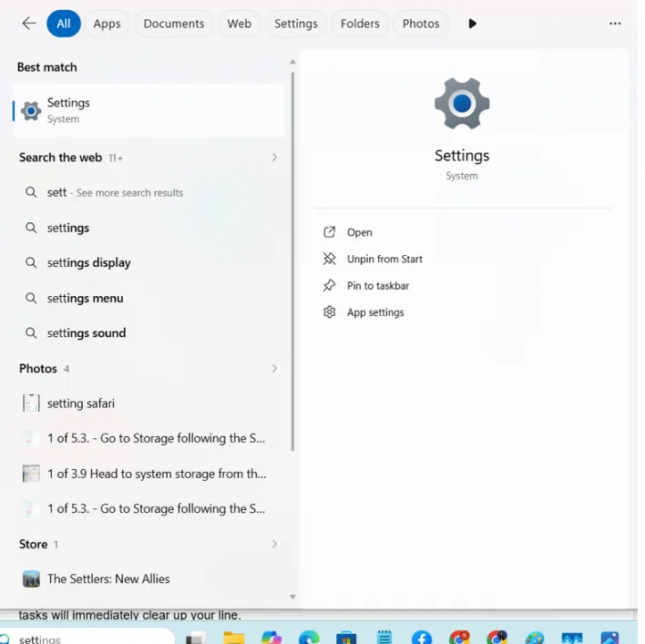Click the Settings title in preview pane
The height and width of the screenshot is (644, 645).
coord(462,156)
